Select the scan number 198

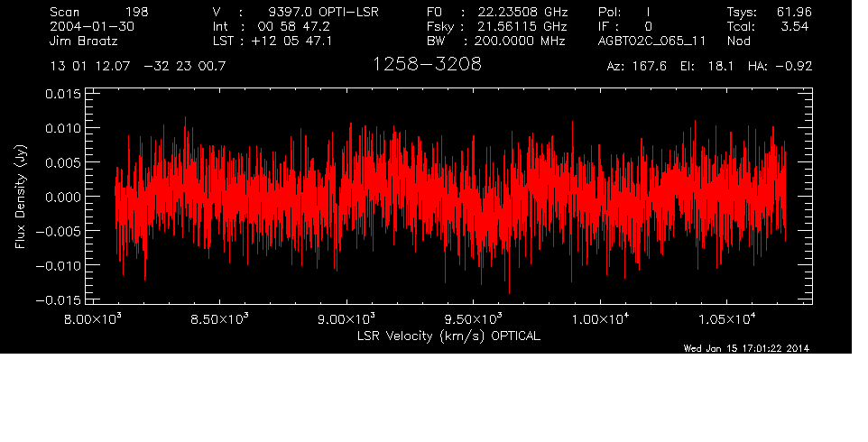pos(137,12)
